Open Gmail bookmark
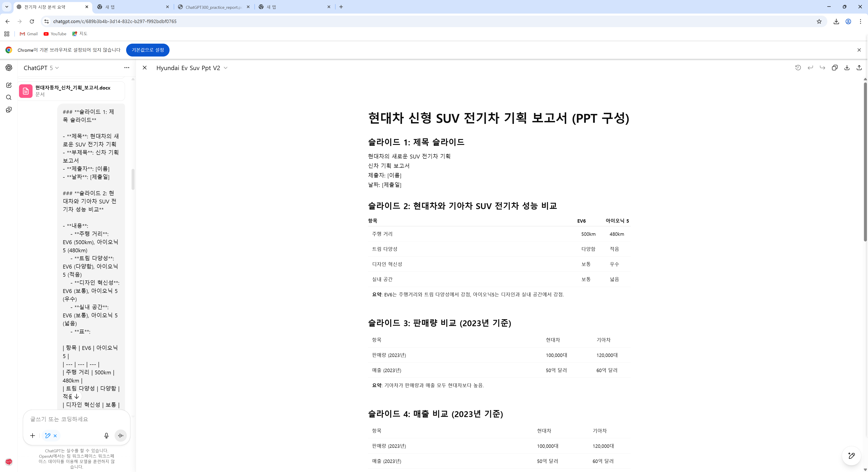This screenshot has width=868, height=472. point(29,34)
